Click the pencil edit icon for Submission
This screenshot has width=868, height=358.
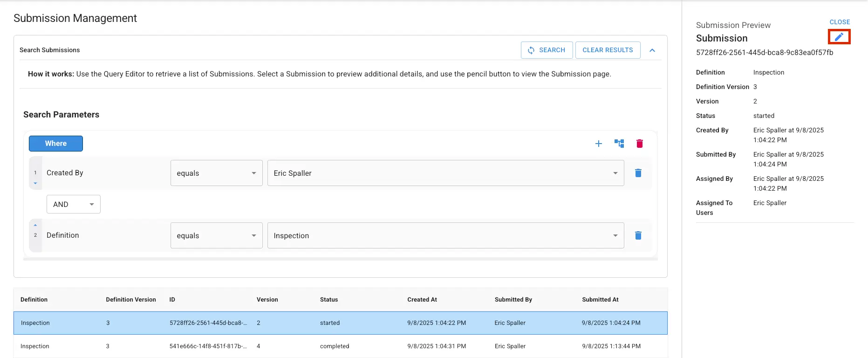(839, 37)
